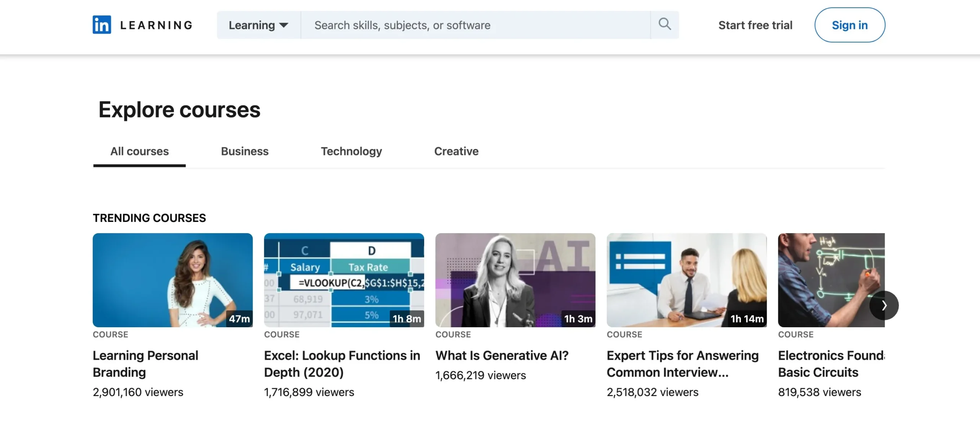The width and height of the screenshot is (980, 421).
Task: Open Learning Personal Branding course thumbnail
Action: tap(172, 280)
